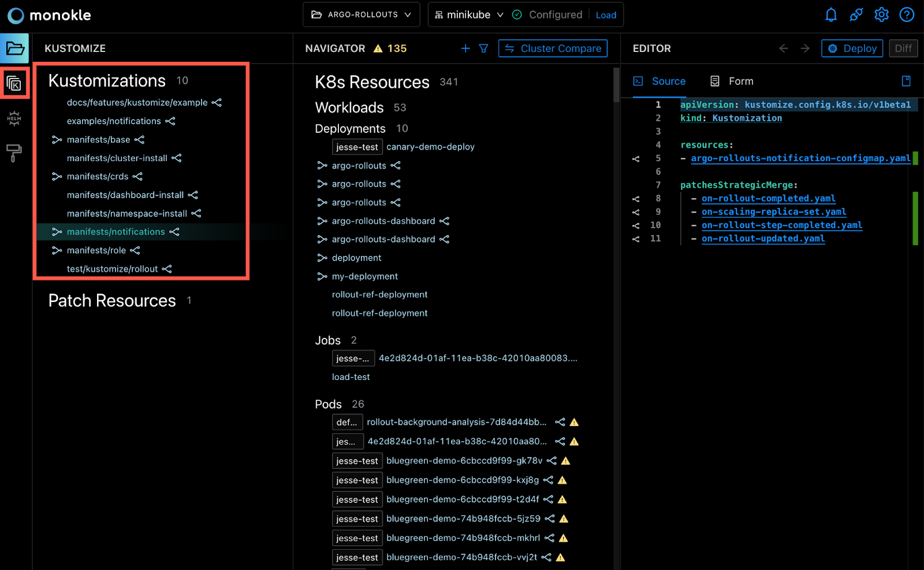Select bluegreen-demo-74b948fccb-5jz59 pod
924x570 pixels.
click(463, 519)
